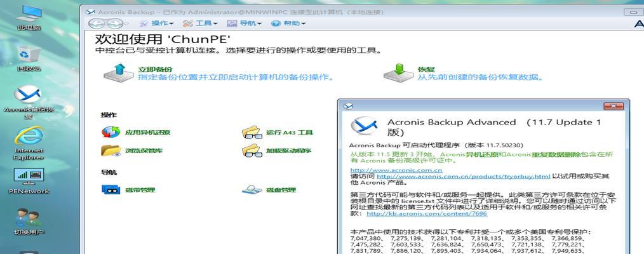644x254 pixels.
Task: Click the 导航 section heading
Action: 109,172
